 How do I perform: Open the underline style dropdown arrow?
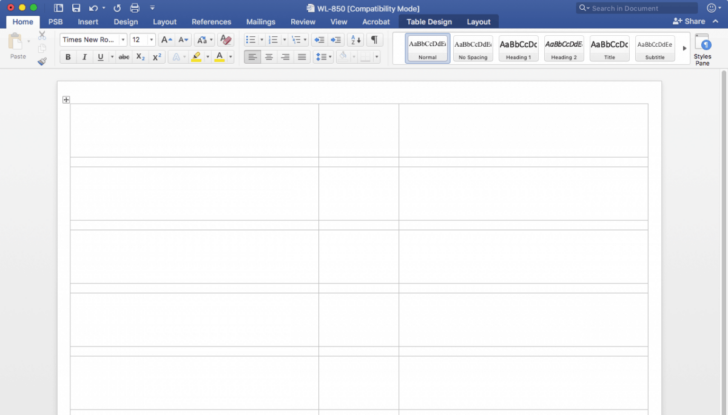112,57
